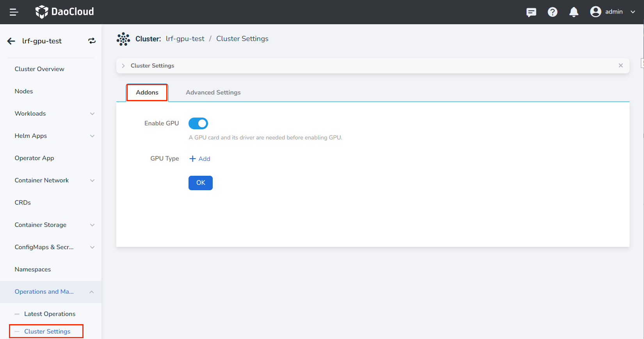This screenshot has height=339, width=644.
Task: Open the messages chat icon
Action: click(x=531, y=12)
